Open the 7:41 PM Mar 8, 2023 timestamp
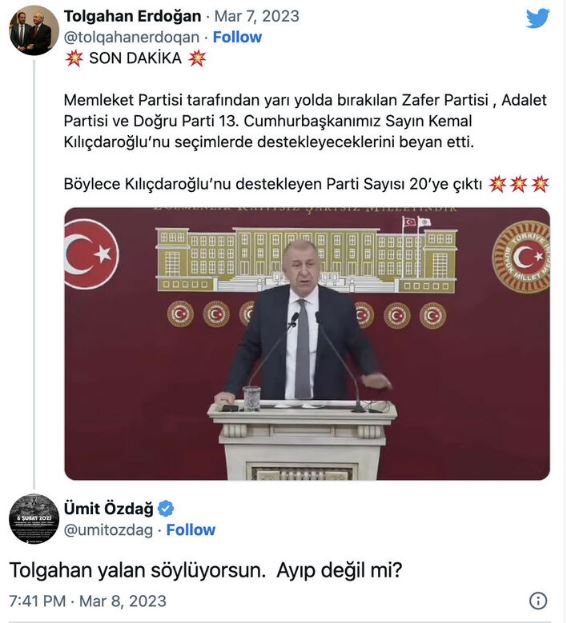Viewport: 566px width, 623px height. [87, 601]
